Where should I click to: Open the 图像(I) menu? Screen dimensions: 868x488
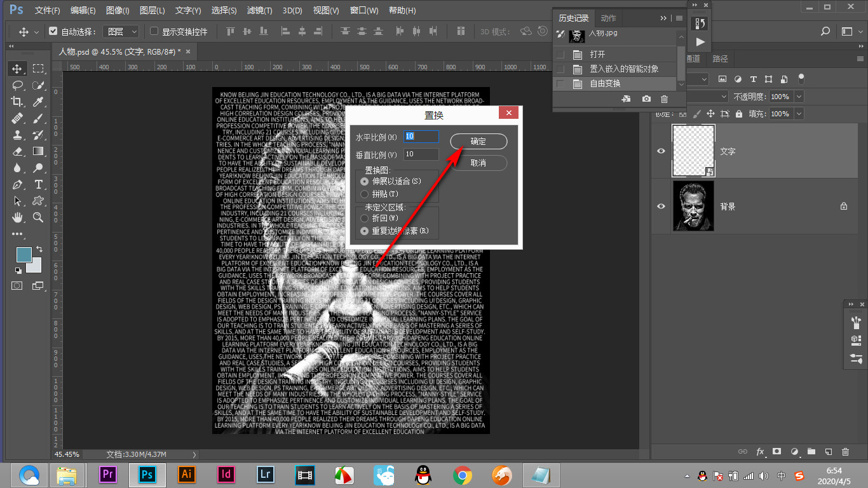[x=118, y=10]
